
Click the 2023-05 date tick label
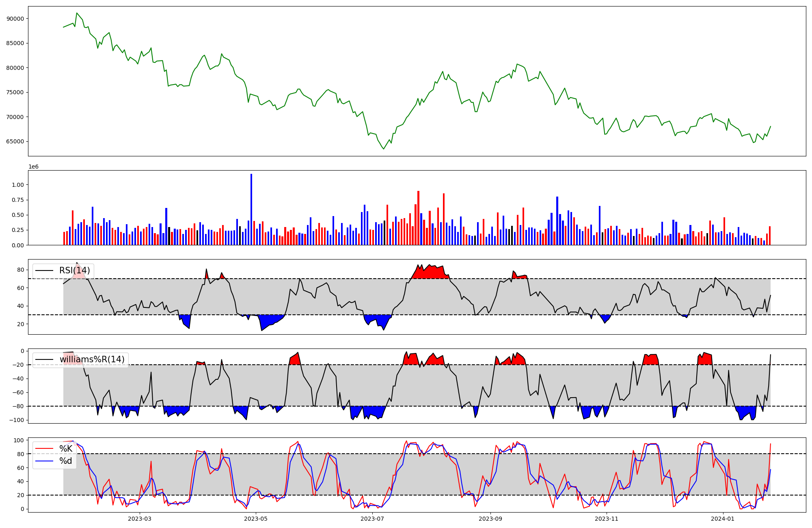tap(256, 519)
